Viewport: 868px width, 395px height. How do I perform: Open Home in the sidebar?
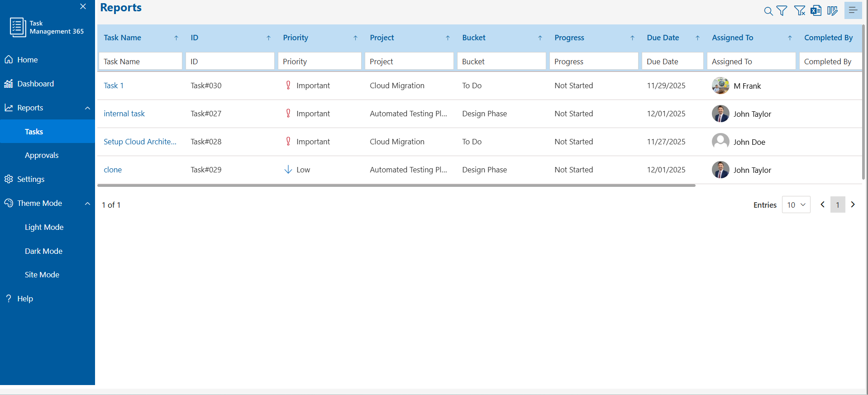(28, 60)
